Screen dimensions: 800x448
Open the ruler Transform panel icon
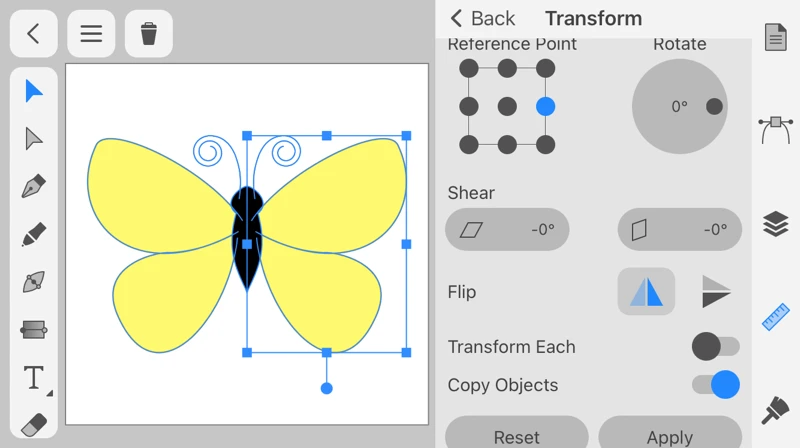[x=776, y=317]
